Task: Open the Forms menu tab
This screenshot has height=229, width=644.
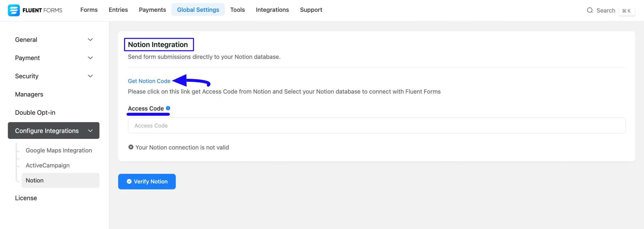Action: 89,10
